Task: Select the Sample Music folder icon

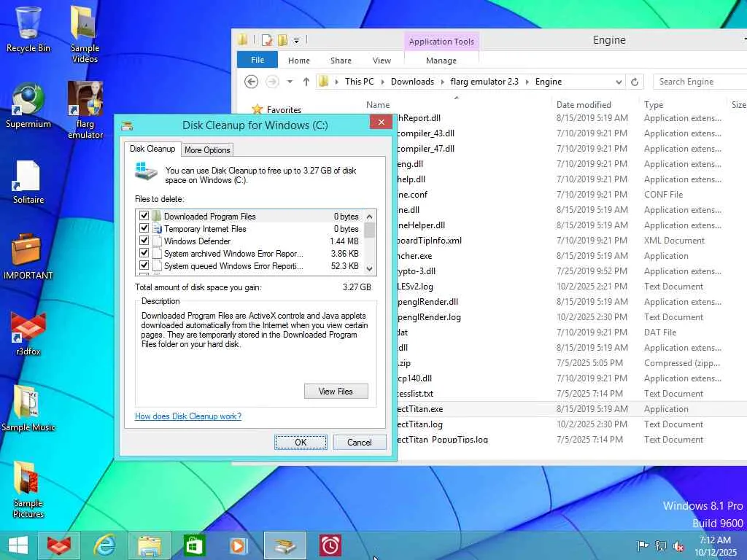Action: click(x=28, y=408)
